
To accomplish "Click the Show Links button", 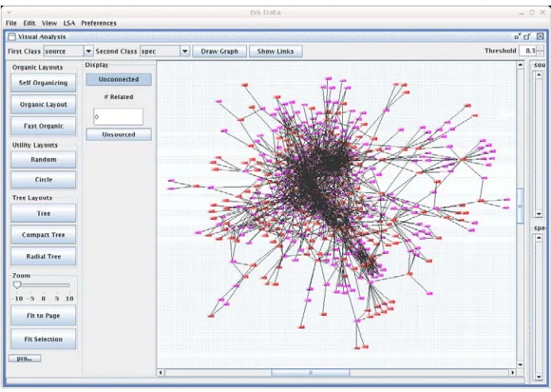I will pyautogui.click(x=275, y=52).
